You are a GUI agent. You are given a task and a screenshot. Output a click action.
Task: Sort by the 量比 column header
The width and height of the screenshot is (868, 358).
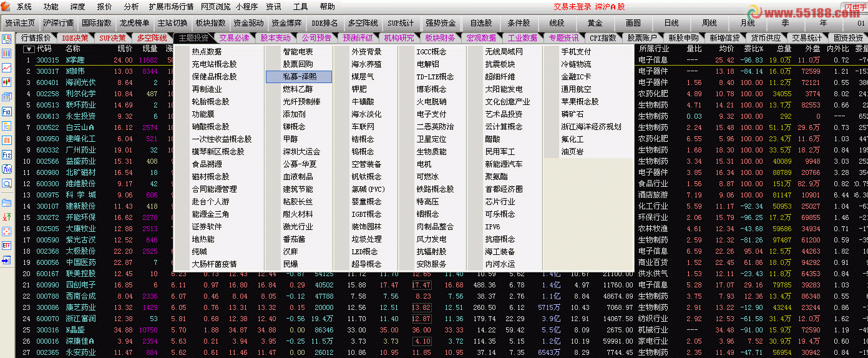click(694, 49)
